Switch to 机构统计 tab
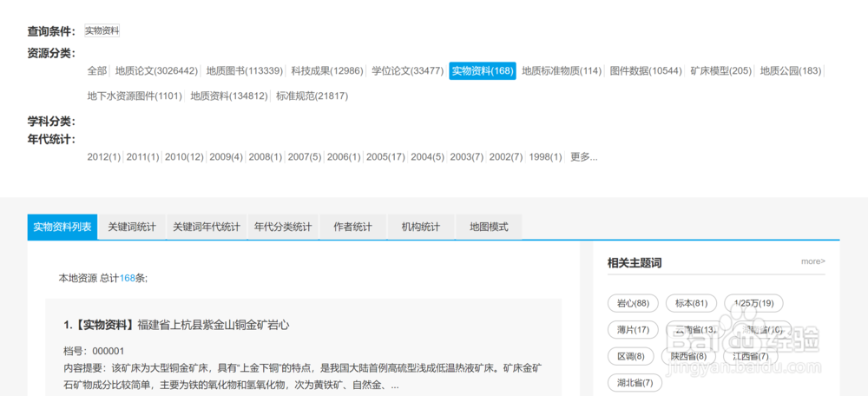This screenshot has width=868, height=396. click(x=421, y=227)
